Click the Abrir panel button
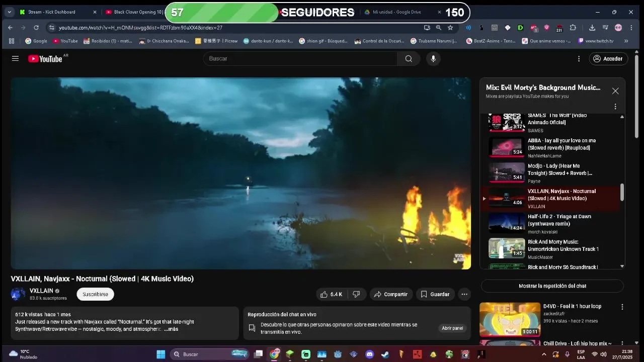The image size is (644, 362). pyautogui.click(x=452, y=328)
